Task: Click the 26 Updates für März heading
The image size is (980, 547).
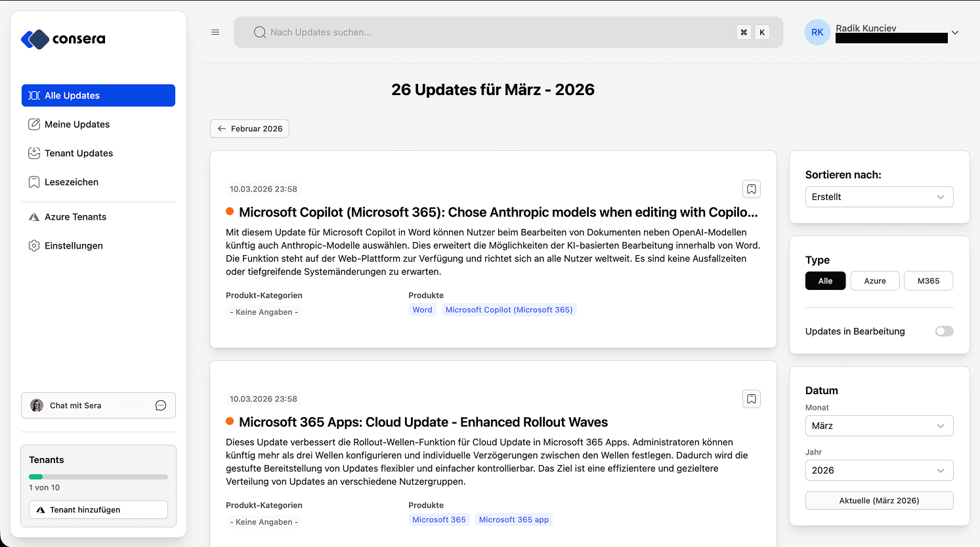Action: coord(493,90)
